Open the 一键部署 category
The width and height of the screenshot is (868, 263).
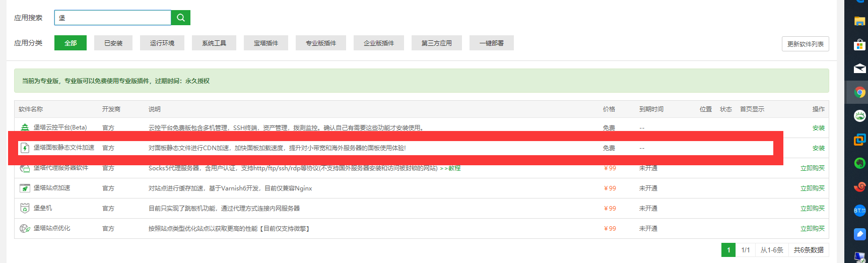pos(492,43)
